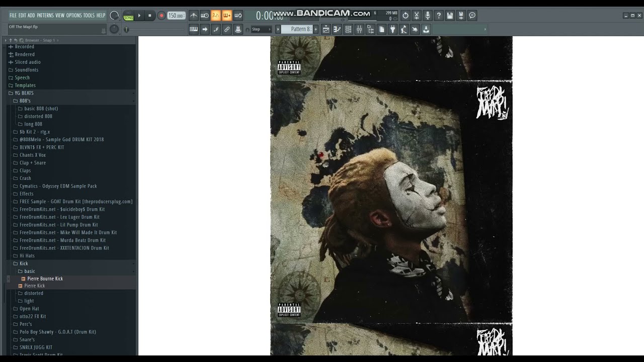Screen dimensions: 644x362
Task: Open the touch controllers icon
Action: 415,29
